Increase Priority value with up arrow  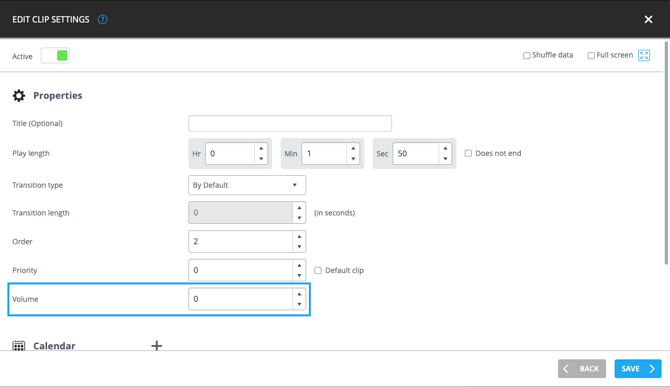point(299,265)
